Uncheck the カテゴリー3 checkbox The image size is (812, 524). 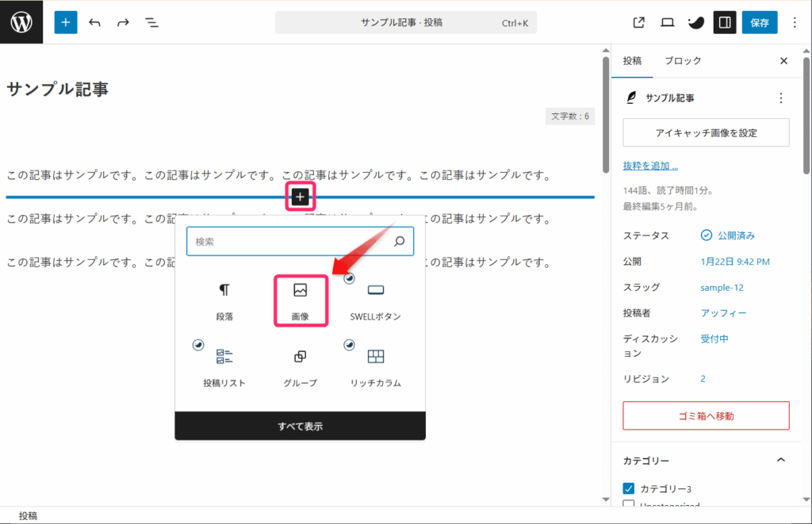pyautogui.click(x=629, y=488)
